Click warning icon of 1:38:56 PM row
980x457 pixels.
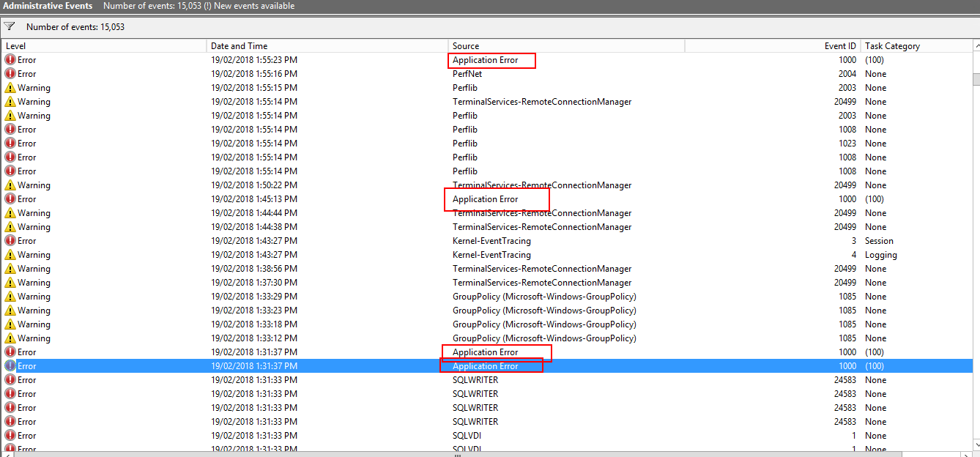coord(10,269)
